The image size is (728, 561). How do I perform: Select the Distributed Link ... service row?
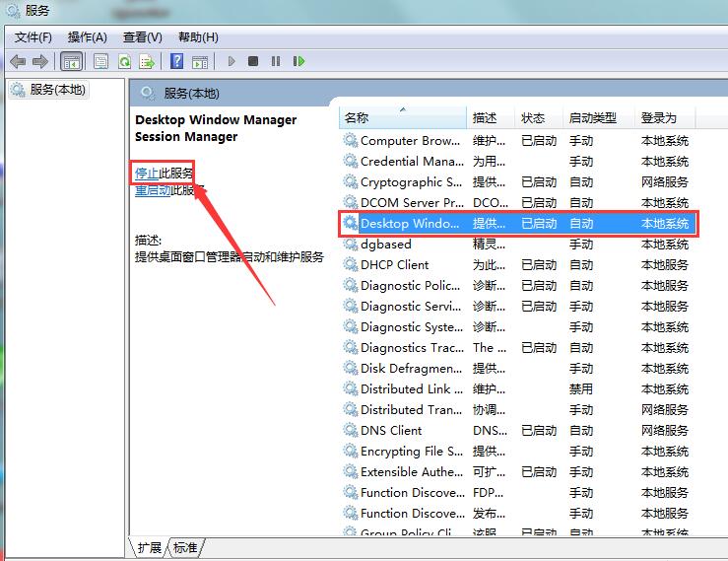(518, 389)
